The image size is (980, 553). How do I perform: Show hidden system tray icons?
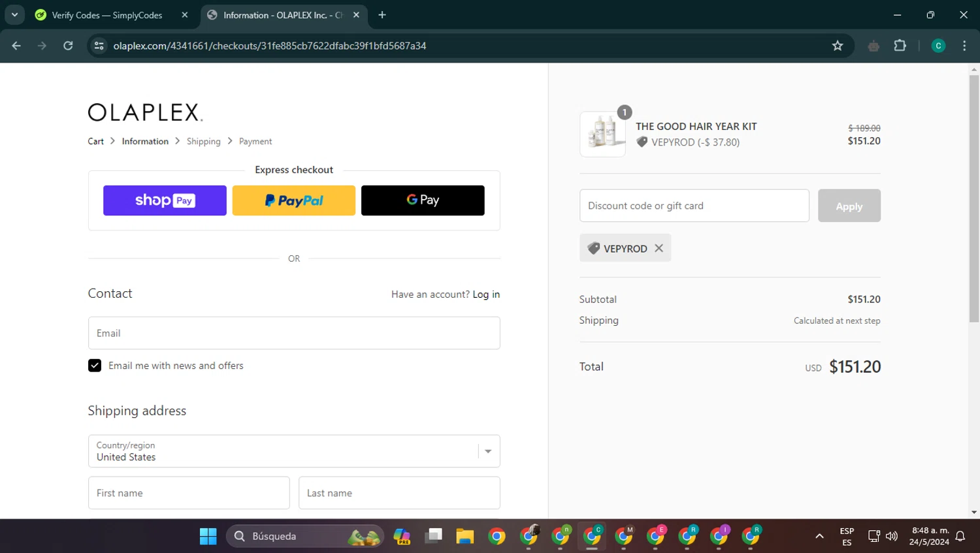(x=819, y=536)
